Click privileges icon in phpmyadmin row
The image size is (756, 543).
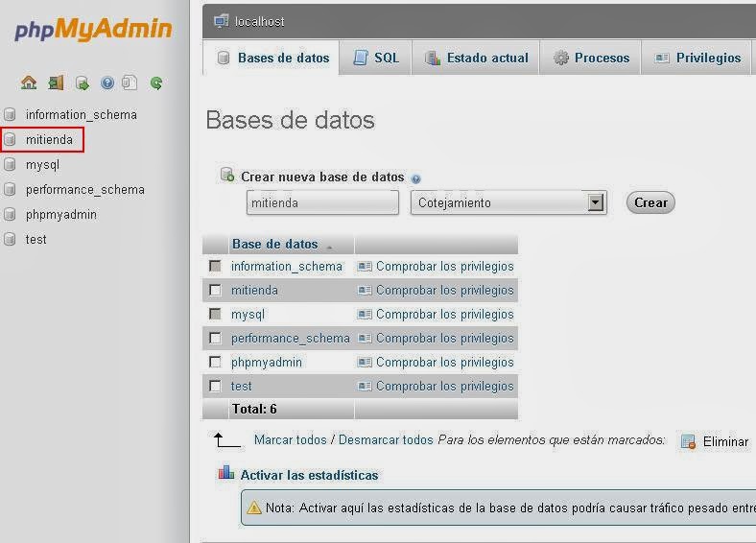[365, 363]
